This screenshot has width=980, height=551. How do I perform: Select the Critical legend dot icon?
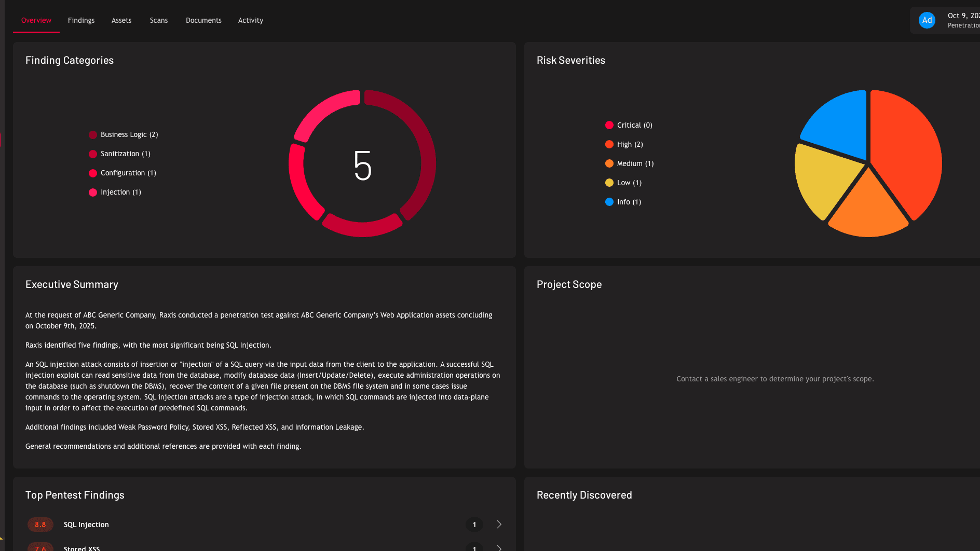click(608, 125)
